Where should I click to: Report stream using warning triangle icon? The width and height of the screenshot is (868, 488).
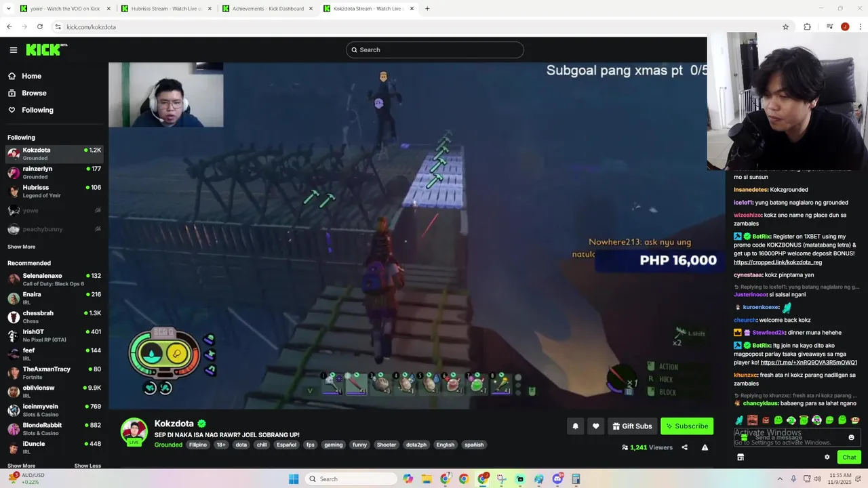[x=705, y=447]
